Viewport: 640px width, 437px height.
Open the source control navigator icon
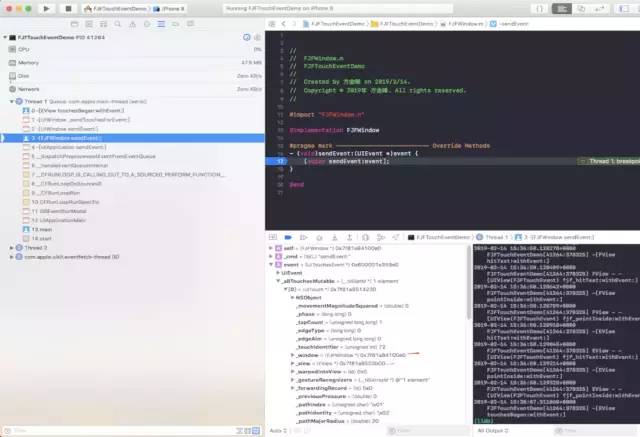[x=89, y=24]
